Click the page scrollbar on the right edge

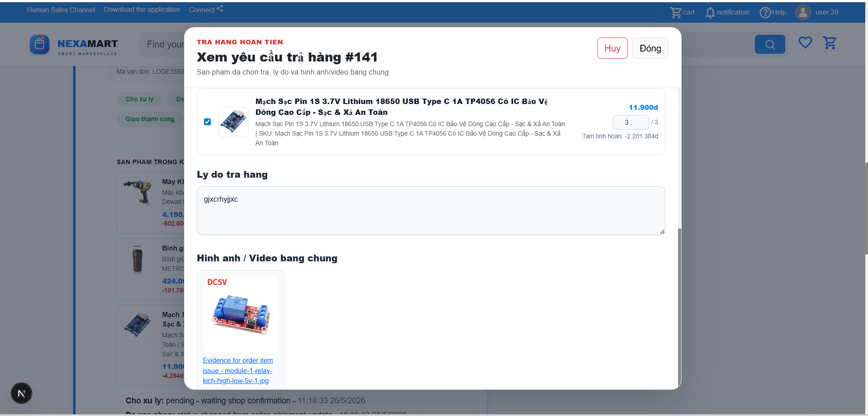[866, 208]
